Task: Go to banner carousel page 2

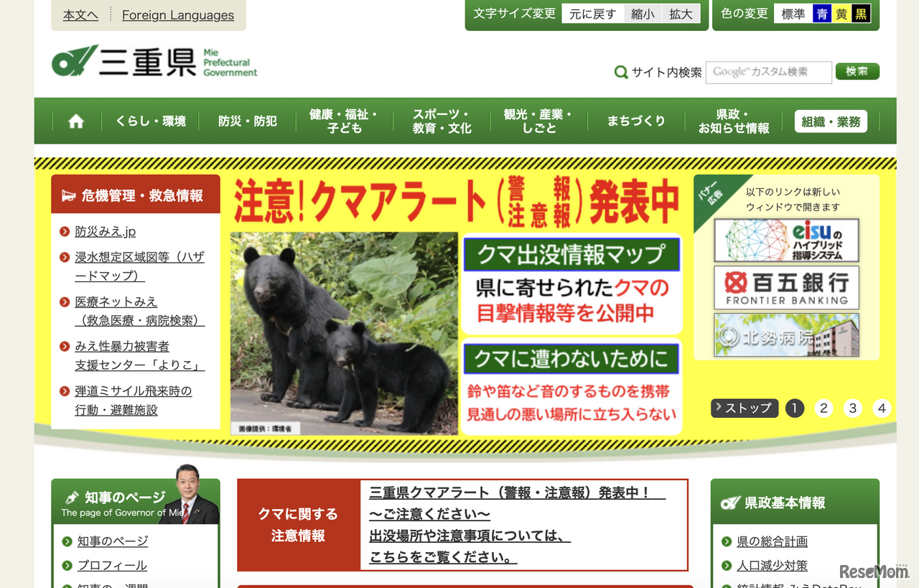Action: (824, 408)
